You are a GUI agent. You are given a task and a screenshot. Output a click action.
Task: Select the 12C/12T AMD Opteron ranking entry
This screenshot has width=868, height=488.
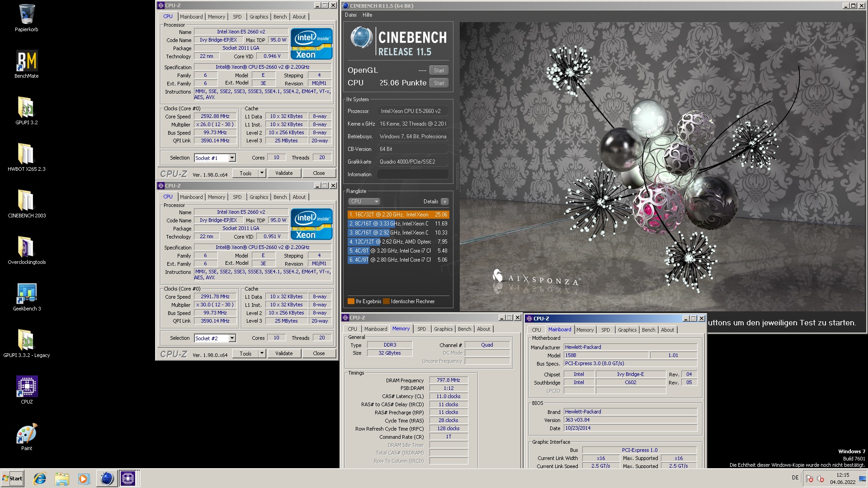[398, 242]
